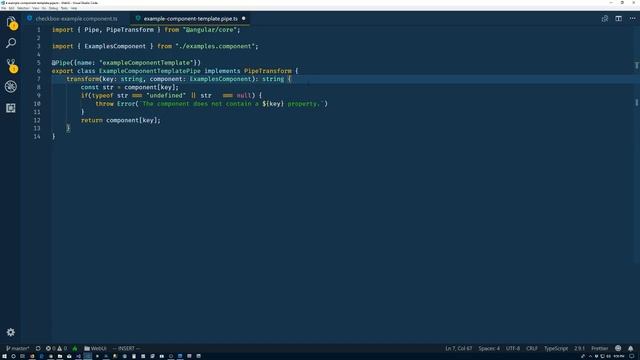Click the INSERT vim mode indicator

click(126, 349)
